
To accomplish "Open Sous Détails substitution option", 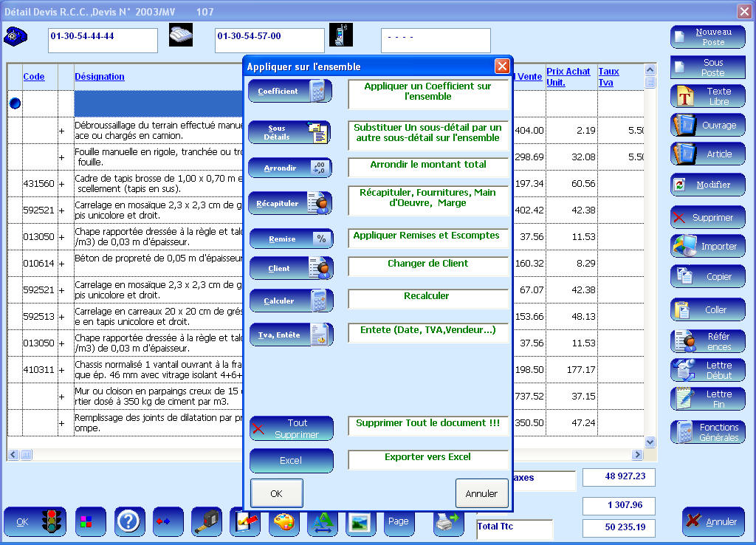I will tap(290, 133).
